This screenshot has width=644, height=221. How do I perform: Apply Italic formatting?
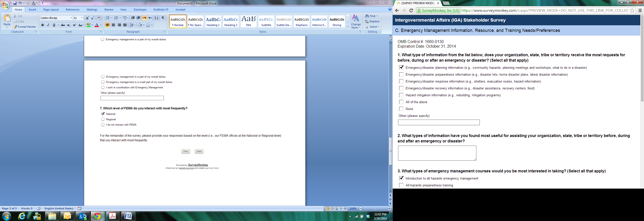[48, 25]
